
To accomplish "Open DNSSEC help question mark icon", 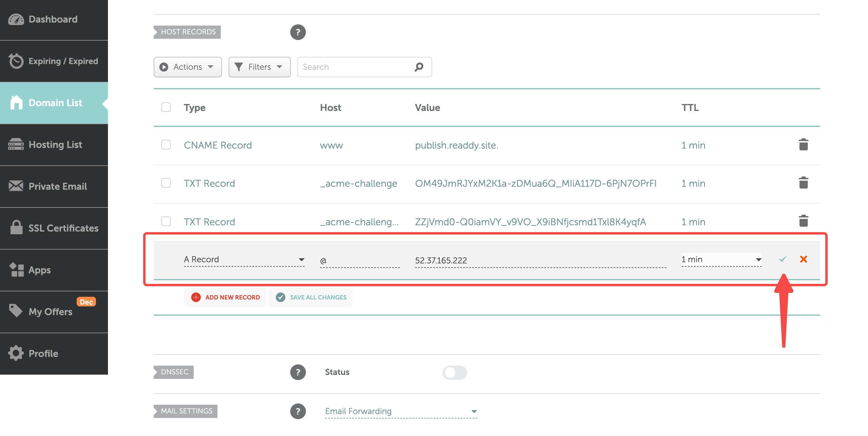I will 297,372.
